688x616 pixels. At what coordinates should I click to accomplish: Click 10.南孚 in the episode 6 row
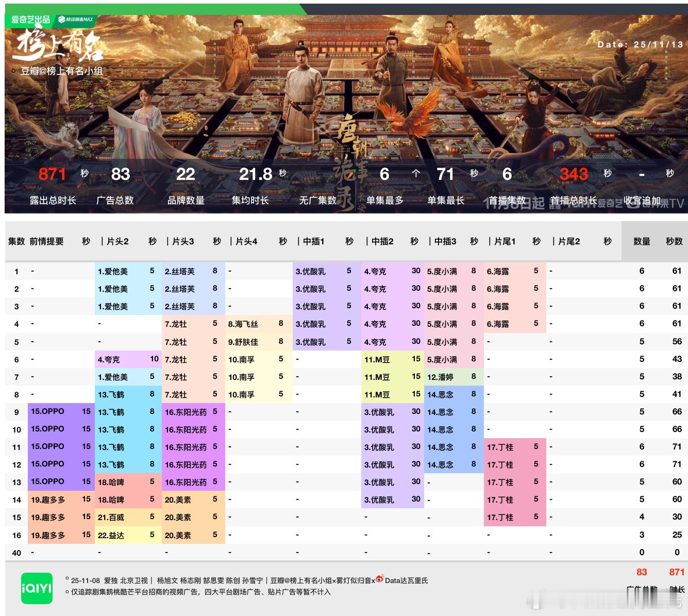(x=241, y=359)
